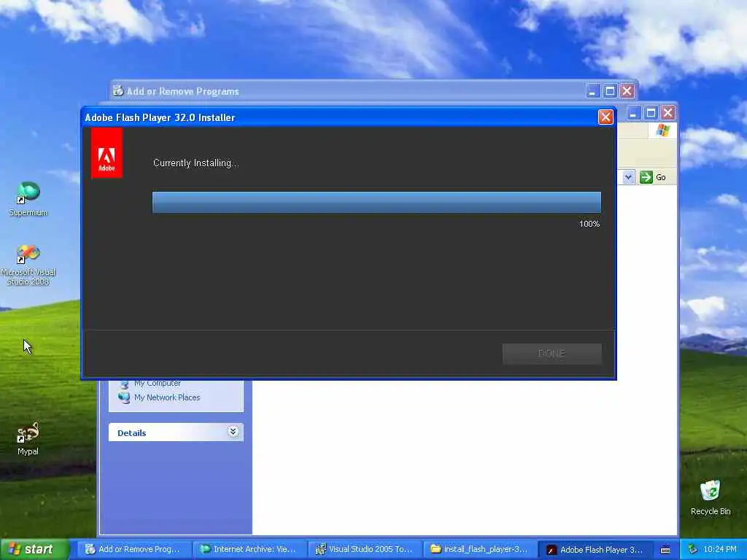Screen dimensions: 747x560
Task: Switch to Internet Archive taskbar button
Action: coord(249,549)
